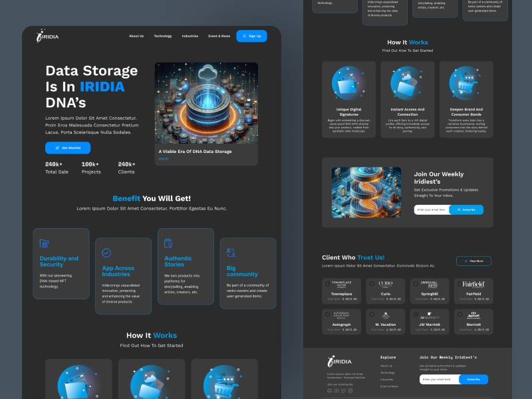Click the Instant Access And Connection folder illustration

click(x=408, y=83)
